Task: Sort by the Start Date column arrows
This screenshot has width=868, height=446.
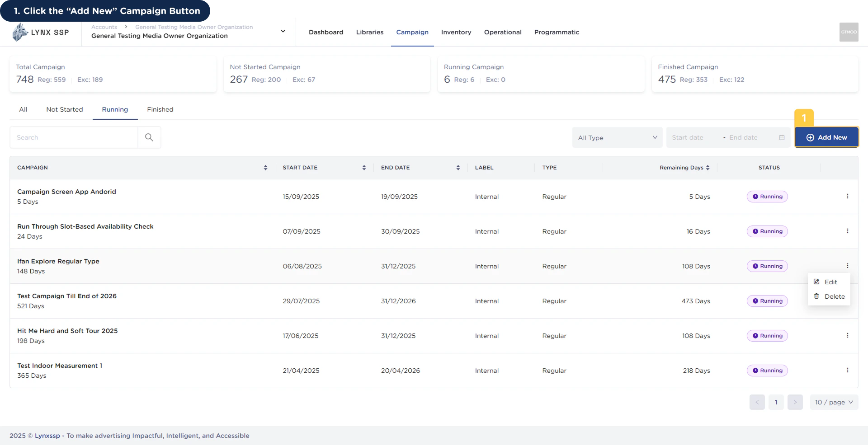Action: pos(364,168)
